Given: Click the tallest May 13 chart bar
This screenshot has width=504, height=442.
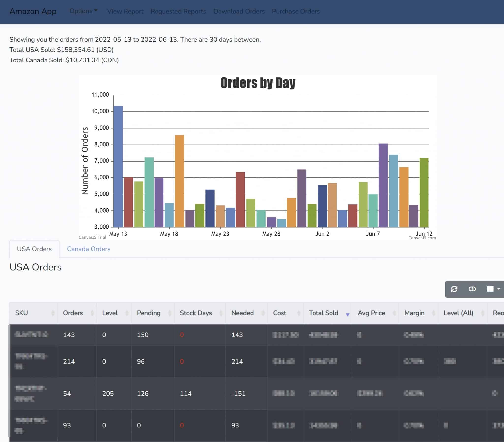Looking at the screenshot, I should 118,167.
